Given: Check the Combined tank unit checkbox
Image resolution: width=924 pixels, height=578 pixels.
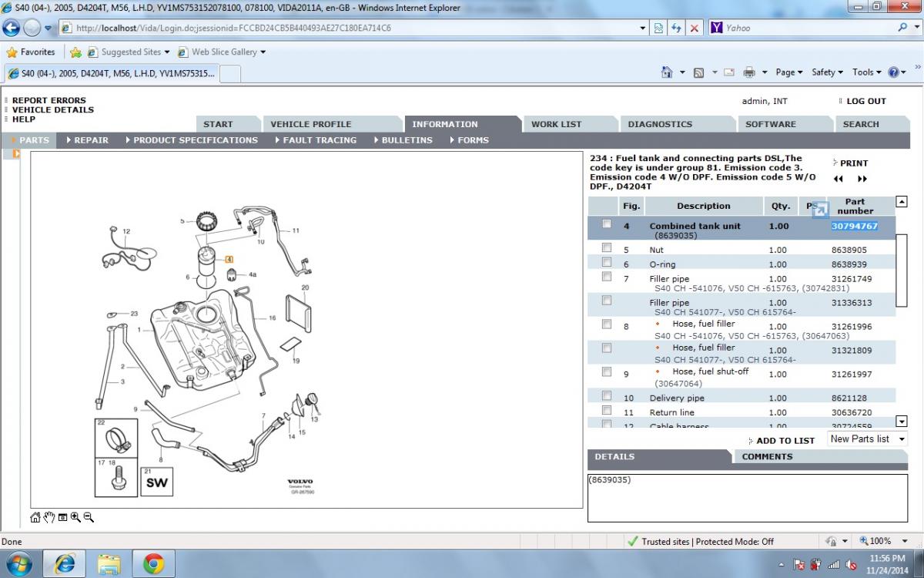Looking at the screenshot, I should click(x=607, y=224).
